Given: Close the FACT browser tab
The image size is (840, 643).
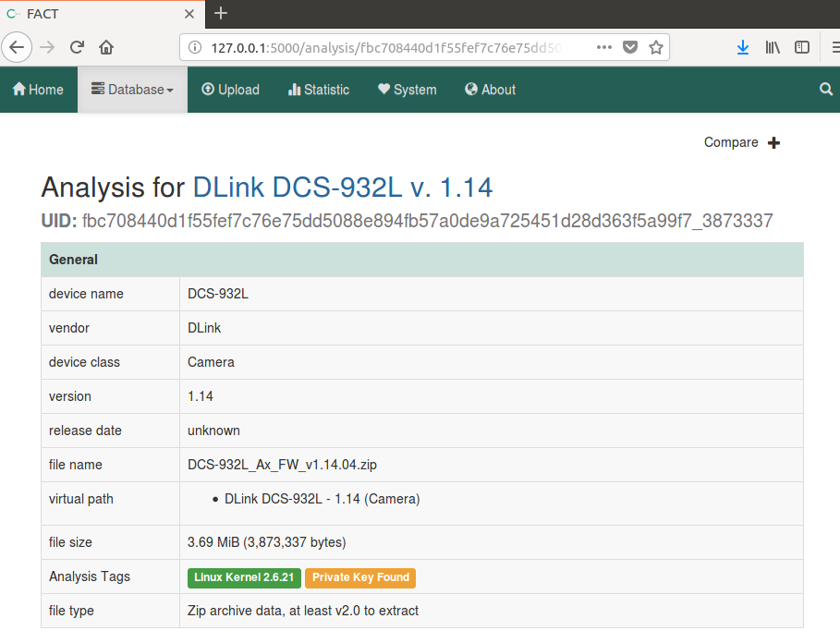Looking at the screenshot, I should [189, 14].
